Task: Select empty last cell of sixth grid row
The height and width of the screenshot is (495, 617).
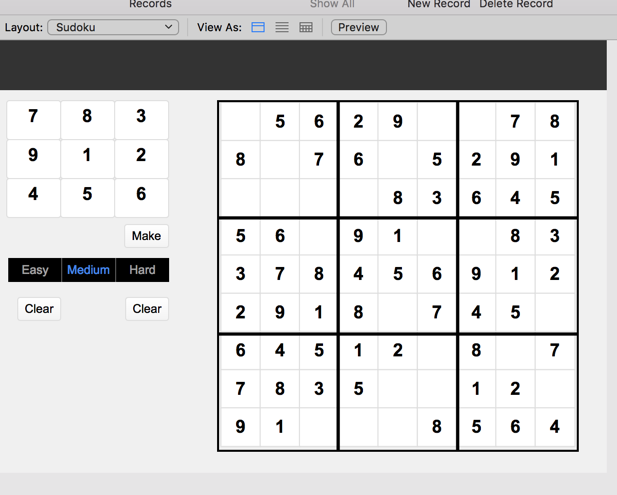Action: [555, 312]
